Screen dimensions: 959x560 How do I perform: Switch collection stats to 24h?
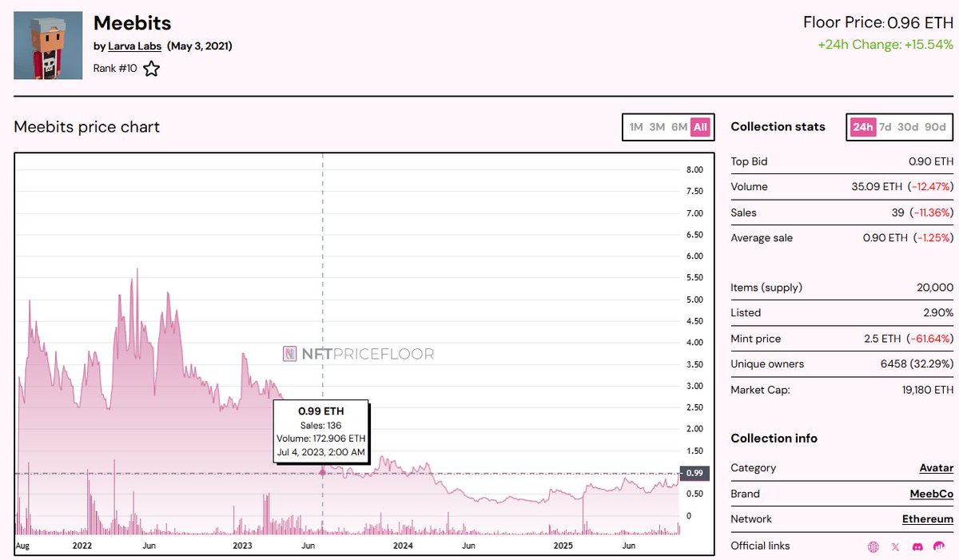point(862,127)
